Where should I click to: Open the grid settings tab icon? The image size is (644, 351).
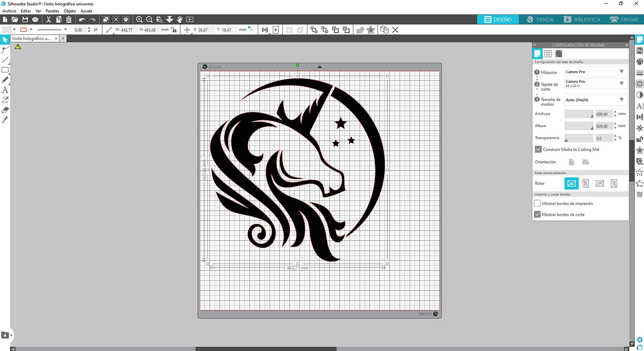(x=548, y=54)
